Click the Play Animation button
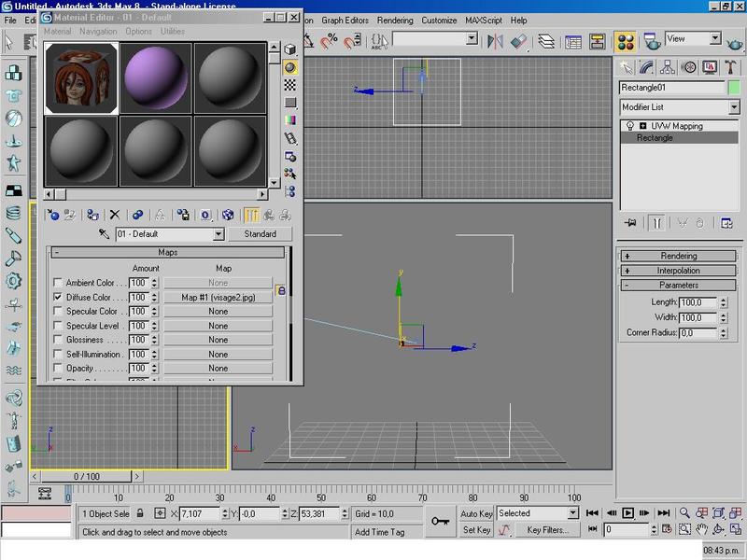 pos(627,512)
